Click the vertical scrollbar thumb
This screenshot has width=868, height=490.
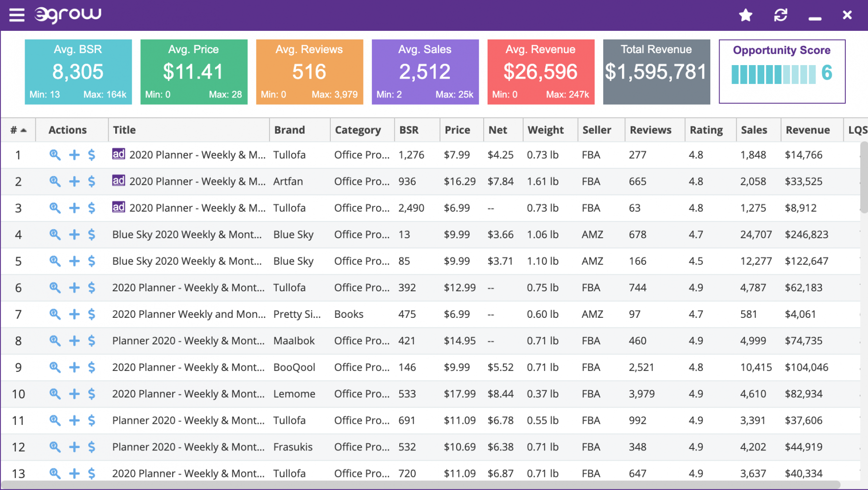864,177
